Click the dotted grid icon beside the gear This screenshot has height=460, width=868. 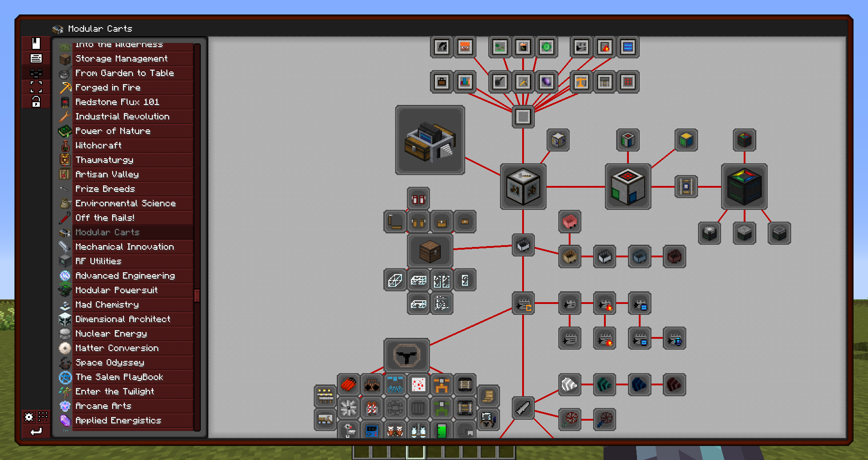43,417
